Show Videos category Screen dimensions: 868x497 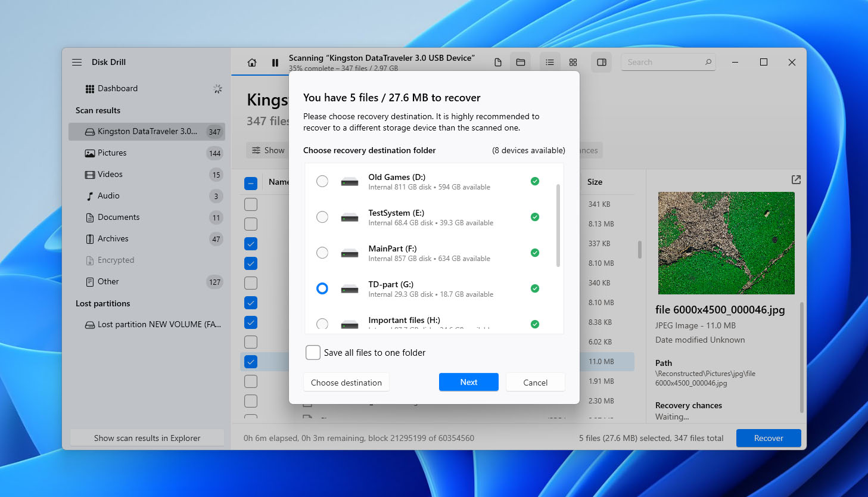click(x=147, y=174)
